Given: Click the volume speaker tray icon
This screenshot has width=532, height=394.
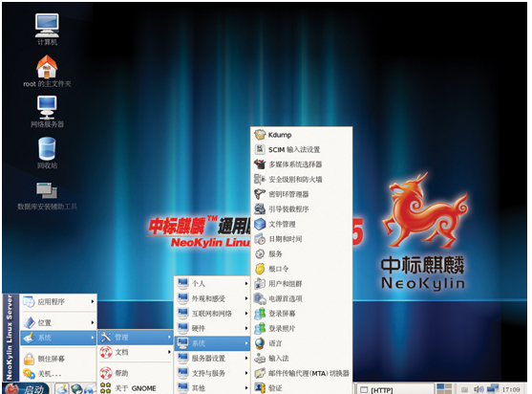Looking at the screenshot, I should pyautogui.click(x=479, y=389).
